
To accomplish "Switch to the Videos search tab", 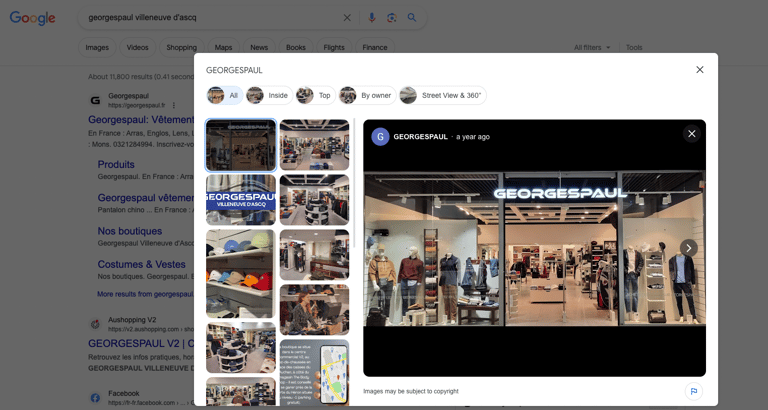I will coord(138,48).
